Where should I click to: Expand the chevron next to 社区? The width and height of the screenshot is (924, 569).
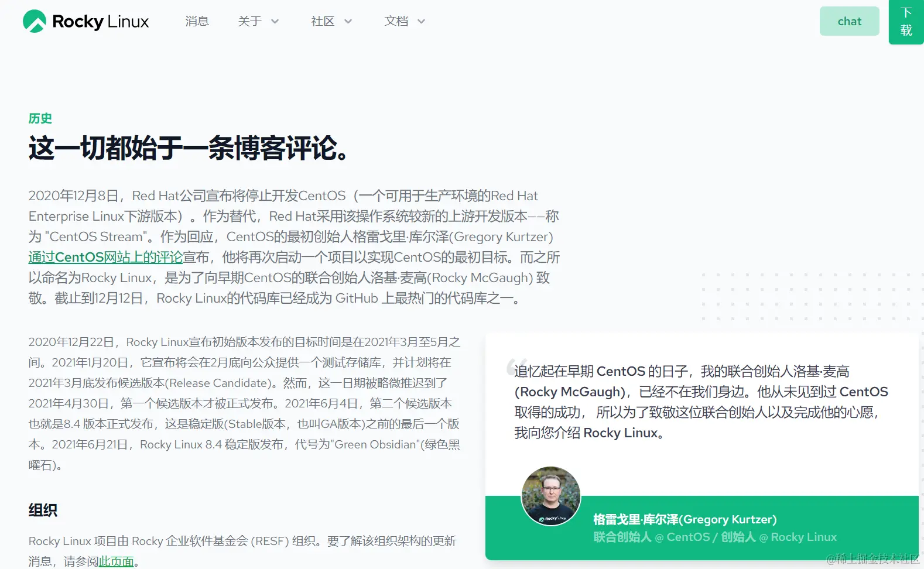[x=348, y=22]
